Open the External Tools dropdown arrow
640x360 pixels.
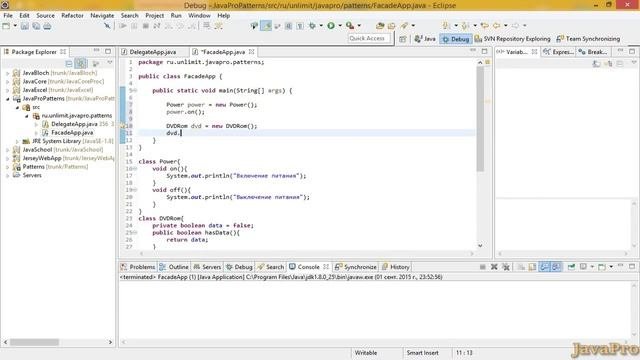[x=359, y=26]
